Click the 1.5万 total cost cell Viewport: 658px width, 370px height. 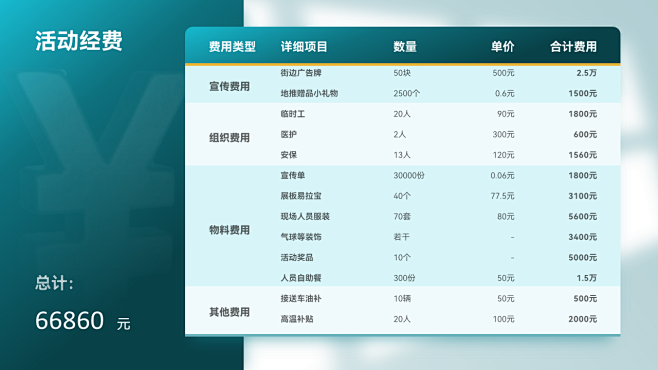click(x=587, y=278)
